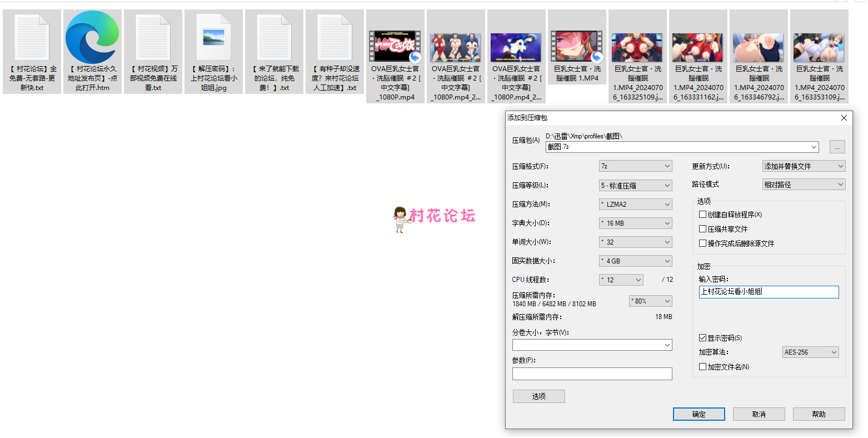Confirm with the 确定 button

tap(699, 414)
